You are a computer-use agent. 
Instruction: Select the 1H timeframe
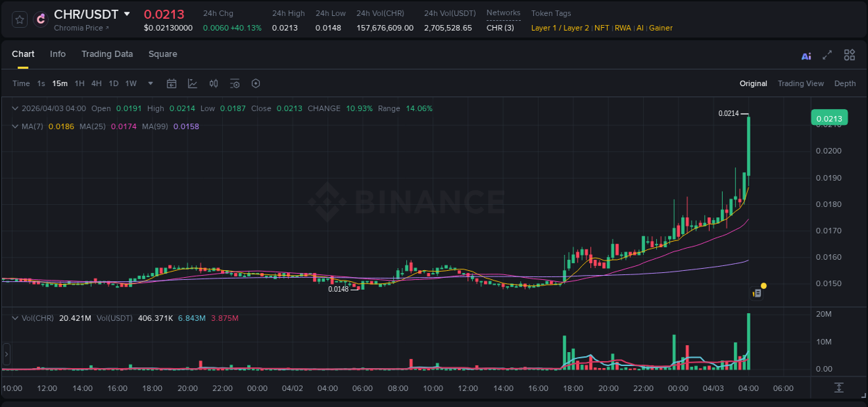(x=80, y=83)
